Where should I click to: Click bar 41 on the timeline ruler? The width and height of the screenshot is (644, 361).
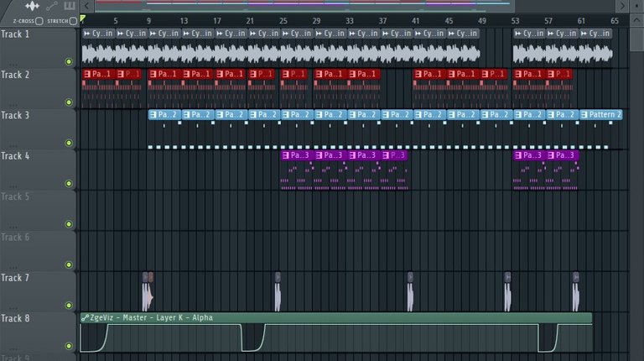click(416, 20)
